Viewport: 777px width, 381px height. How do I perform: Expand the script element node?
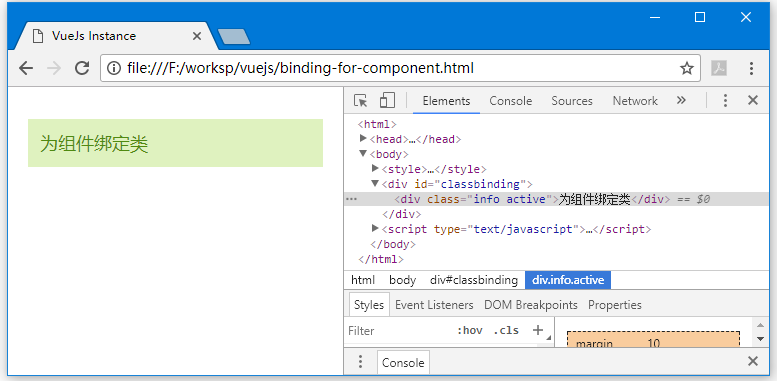[x=375, y=228]
